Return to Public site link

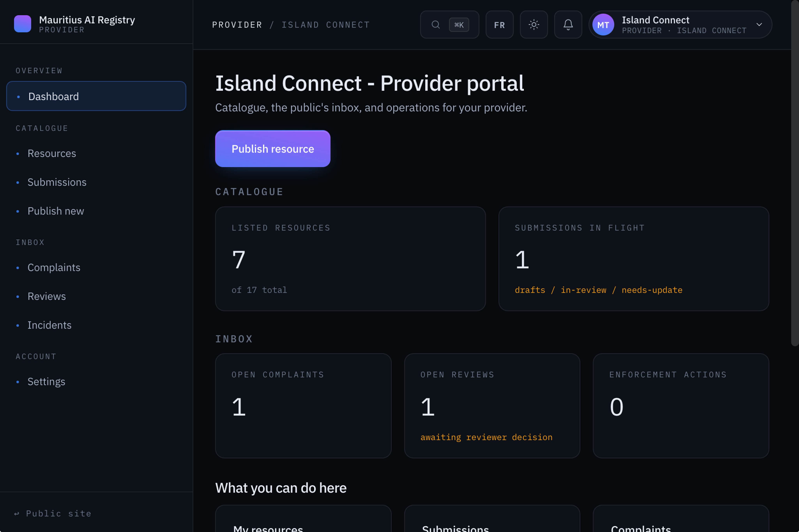coord(53,513)
